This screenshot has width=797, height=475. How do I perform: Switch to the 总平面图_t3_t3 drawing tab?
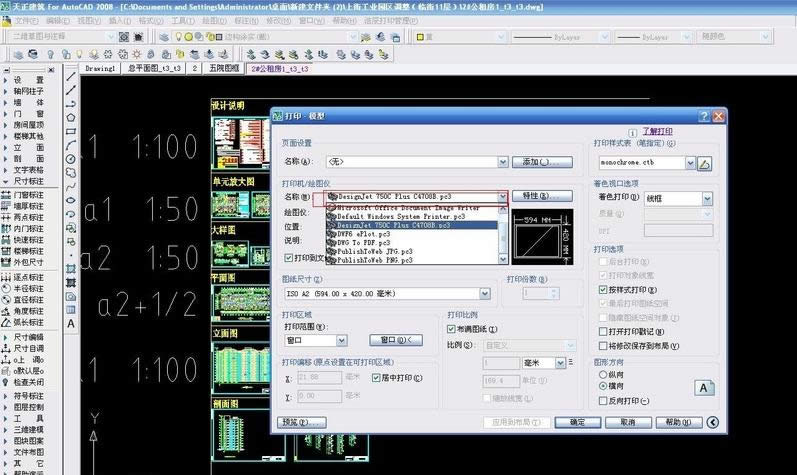click(154, 69)
